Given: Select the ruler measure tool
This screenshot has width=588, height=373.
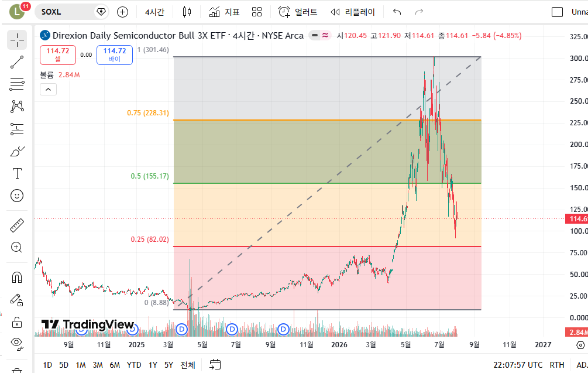Looking at the screenshot, I should 17,225.
